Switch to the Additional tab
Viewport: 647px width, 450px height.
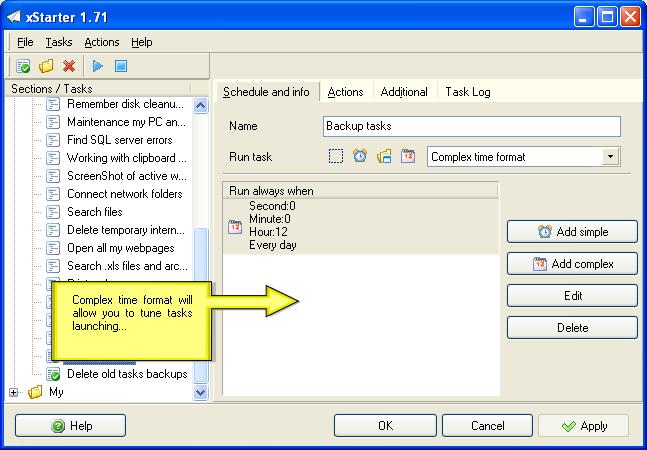(404, 92)
